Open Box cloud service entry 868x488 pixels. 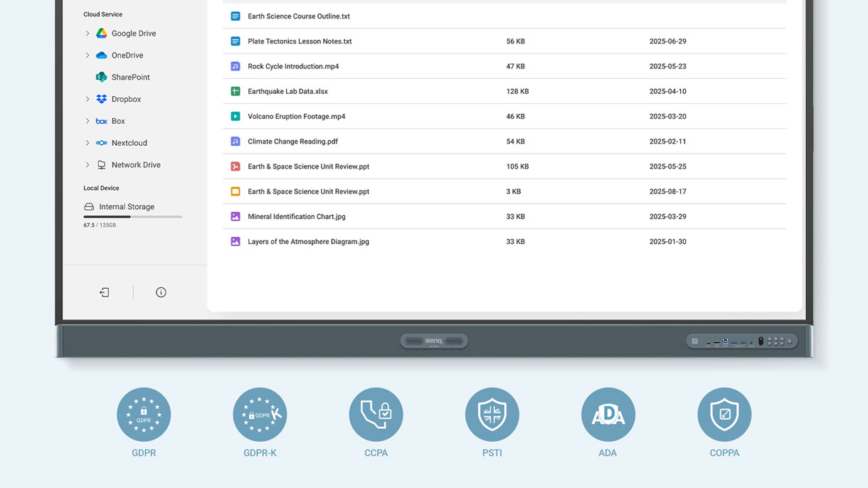point(117,121)
